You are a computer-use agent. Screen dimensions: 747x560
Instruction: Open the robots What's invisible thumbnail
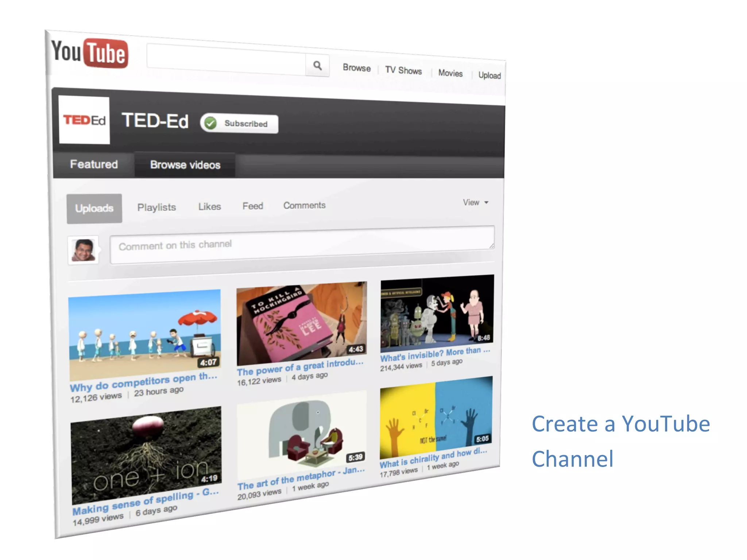point(437,313)
